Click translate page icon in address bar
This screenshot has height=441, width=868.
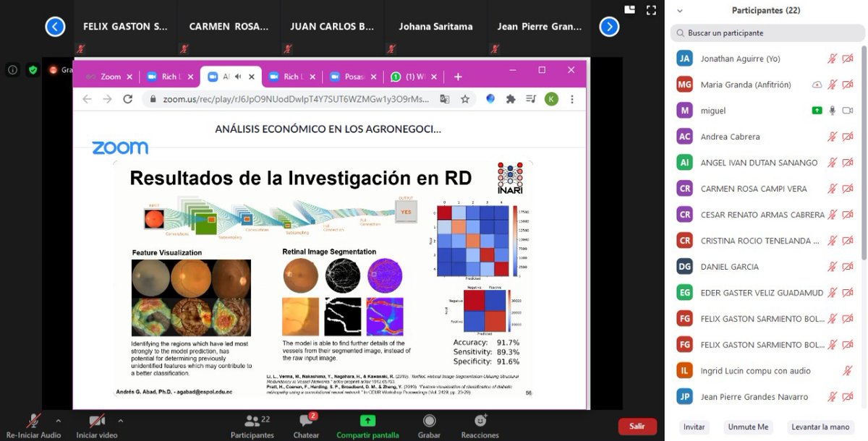click(445, 99)
